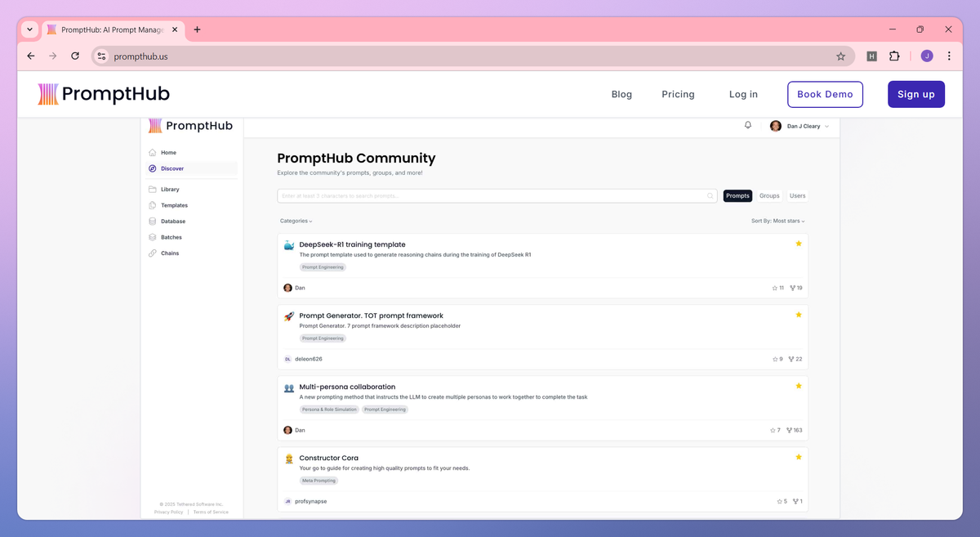Open the Terms of Service link
The height and width of the screenshot is (537, 980).
tap(211, 512)
